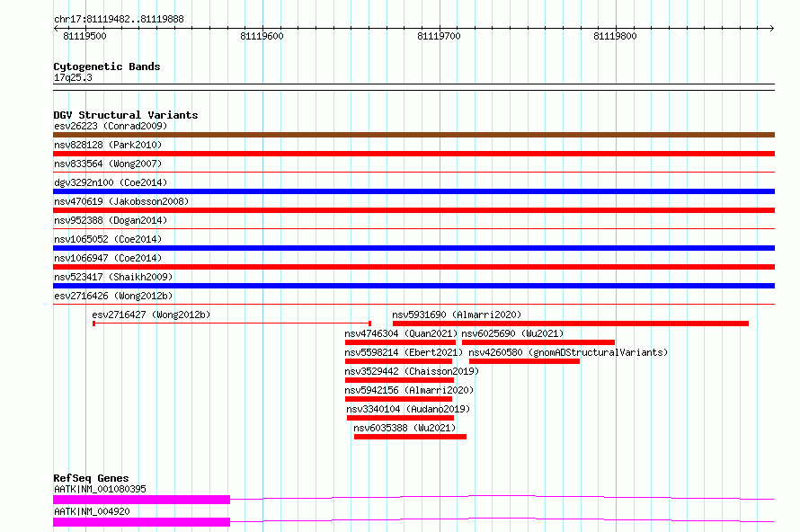
Task: Click ruler position 81119700
Action: [439, 36]
